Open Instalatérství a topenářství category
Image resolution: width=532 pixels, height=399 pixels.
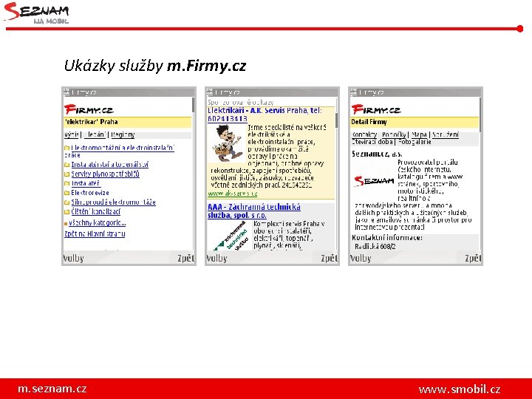click(109, 165)
